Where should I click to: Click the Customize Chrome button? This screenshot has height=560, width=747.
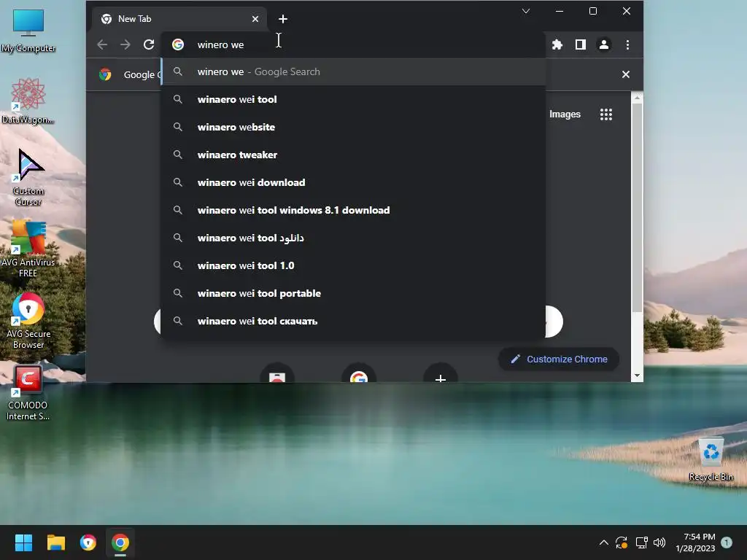click(x=560, y=359)
